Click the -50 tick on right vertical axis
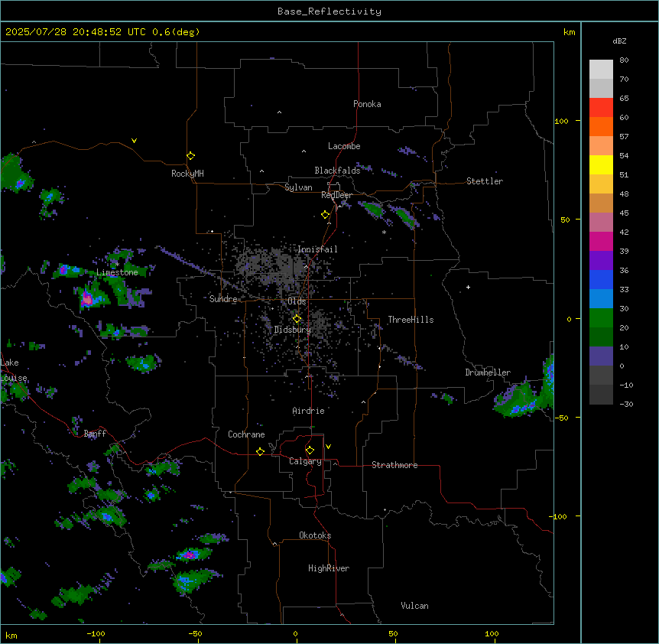This screenshot has width=659, height=644. [561, 418]
